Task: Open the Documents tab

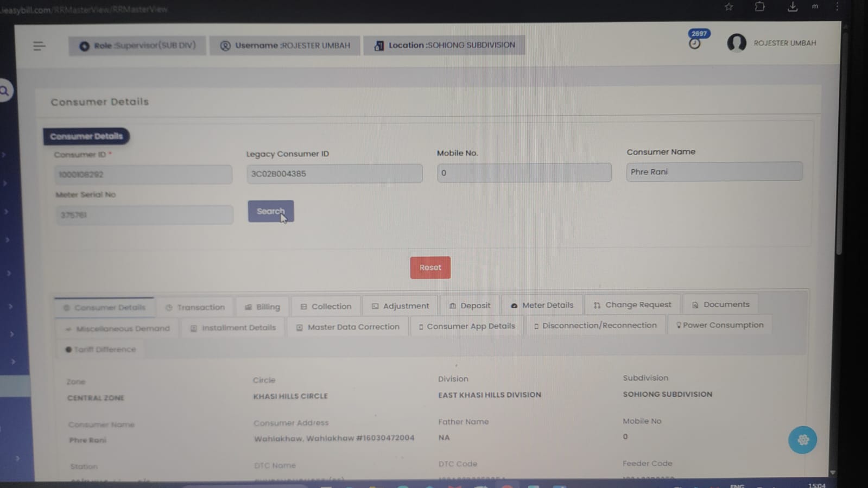Action: [720, 305]
